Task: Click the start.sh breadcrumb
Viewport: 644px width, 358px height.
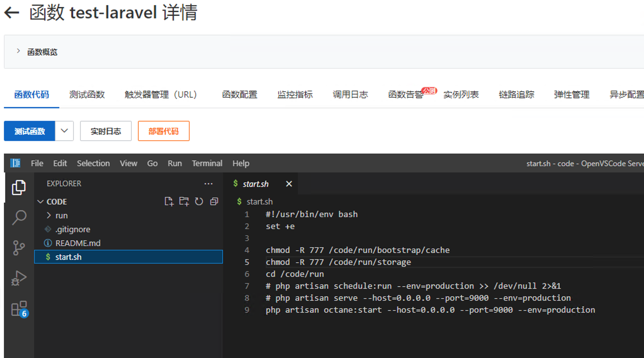Action: (x=259, y=202)
